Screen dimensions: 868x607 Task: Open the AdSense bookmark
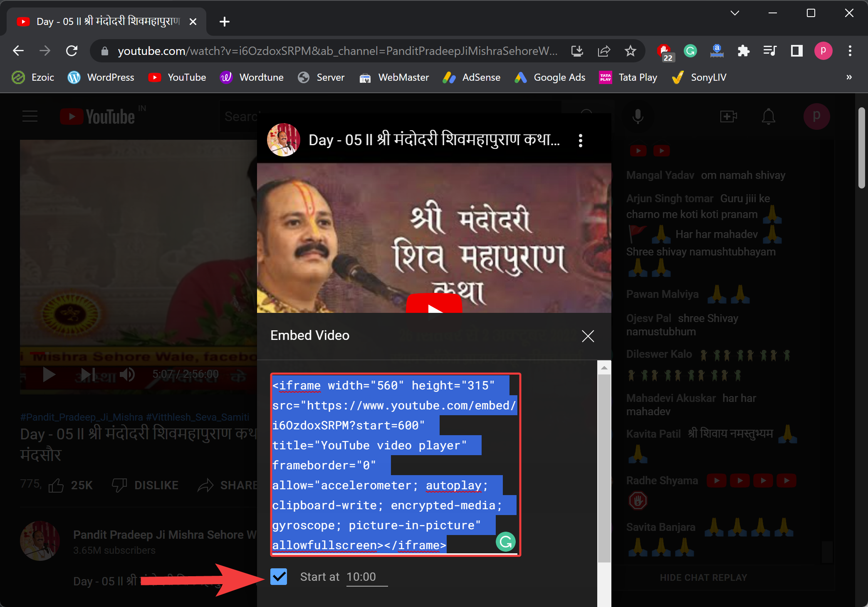[x=472, y=77]
